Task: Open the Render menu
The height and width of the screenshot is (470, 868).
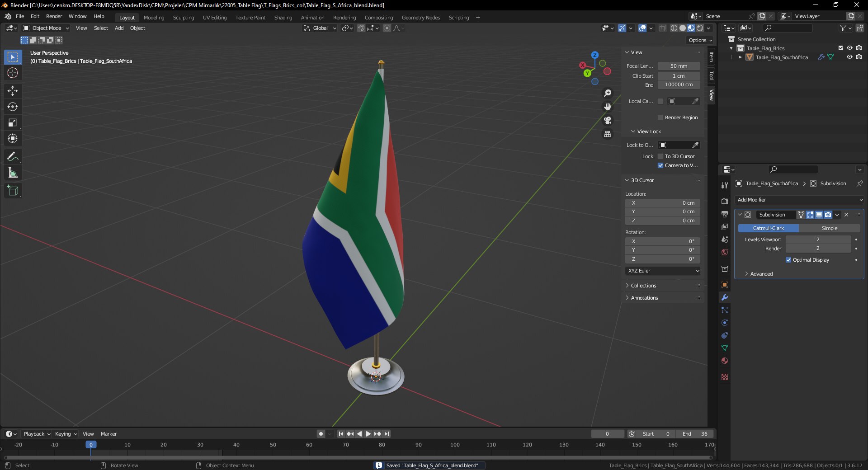Action: pos(54,16)
